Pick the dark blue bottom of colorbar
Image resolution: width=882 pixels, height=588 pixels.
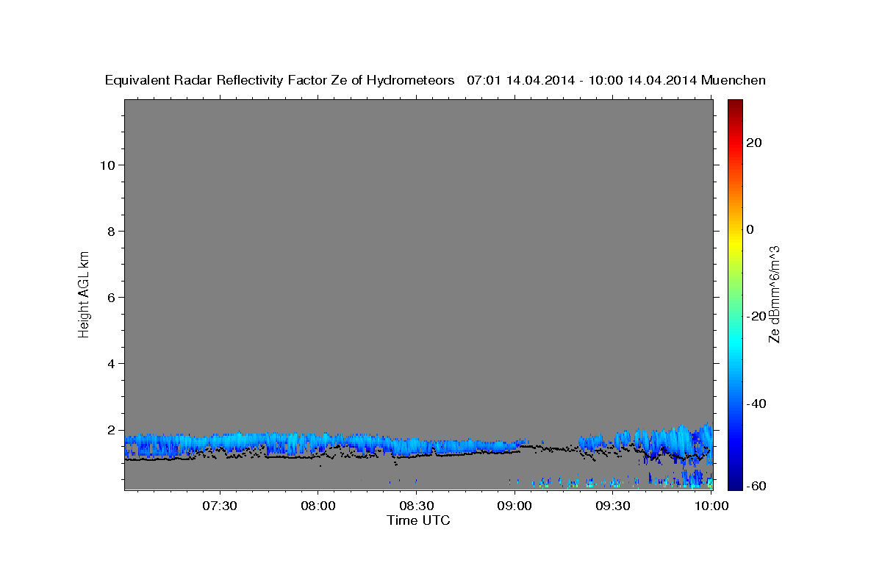point(734,484)
